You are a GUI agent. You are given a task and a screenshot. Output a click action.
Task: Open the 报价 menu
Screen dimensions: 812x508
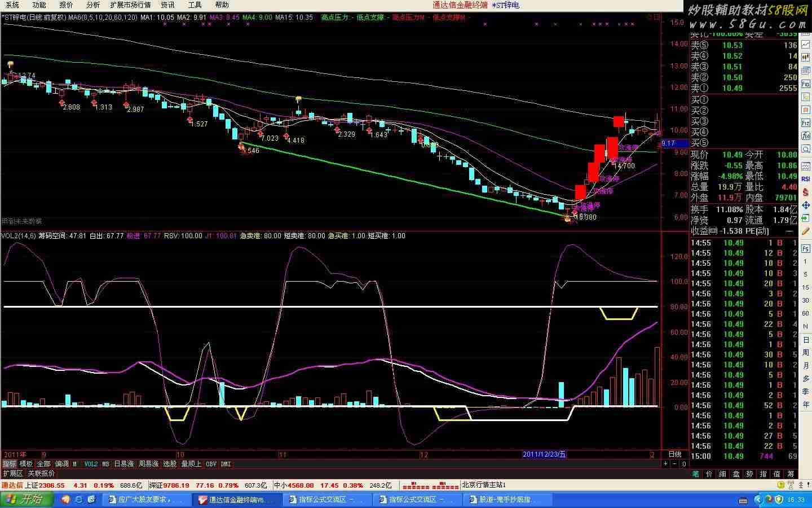(x=66, y=5)
